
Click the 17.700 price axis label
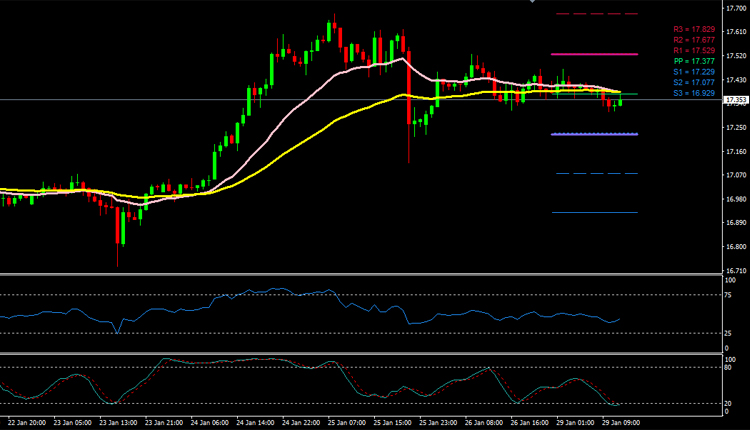[737, 8]
